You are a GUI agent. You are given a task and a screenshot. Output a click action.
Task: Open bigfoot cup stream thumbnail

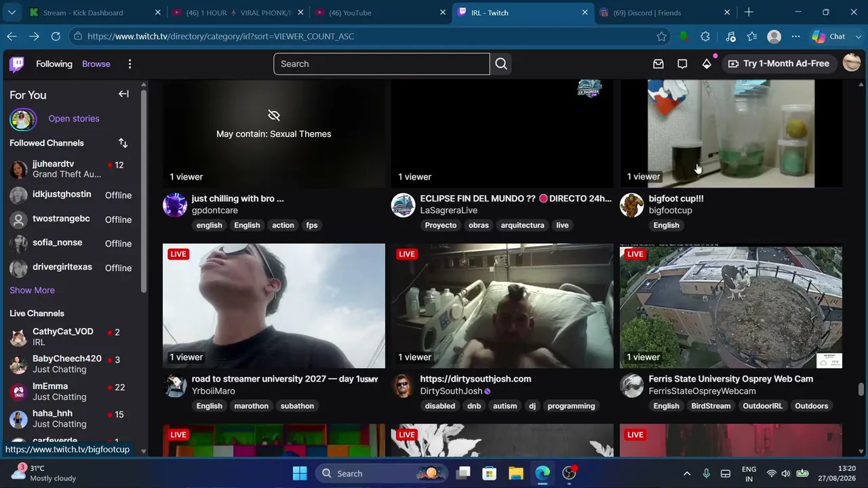731,134
